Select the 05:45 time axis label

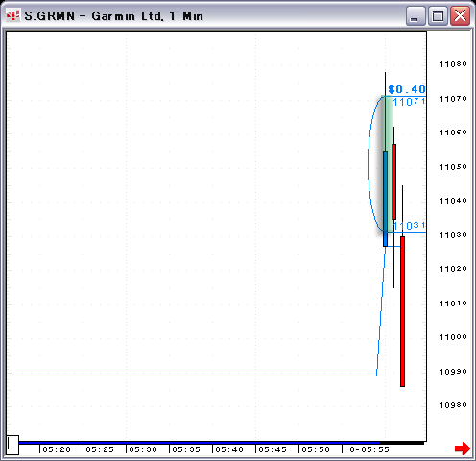[273, 449]
